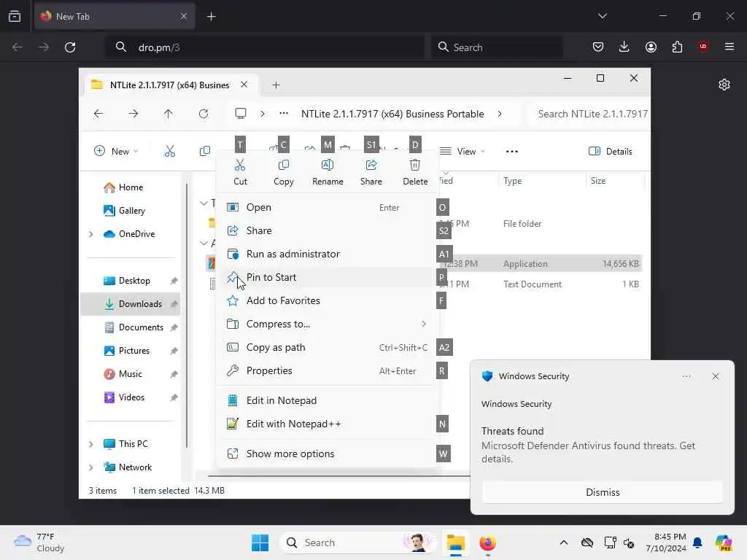Open Firefox customize new tab gear

pos(724,85)
